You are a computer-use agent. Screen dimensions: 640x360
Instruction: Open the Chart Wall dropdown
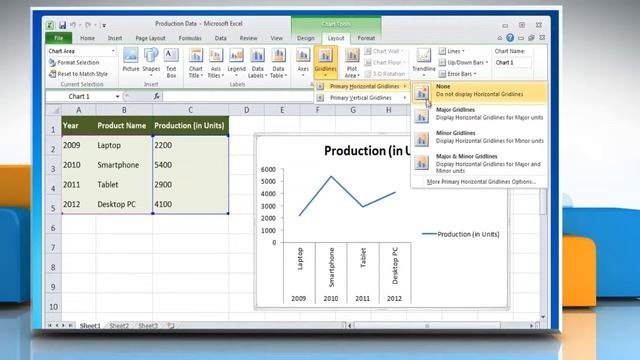pos(384,51)
